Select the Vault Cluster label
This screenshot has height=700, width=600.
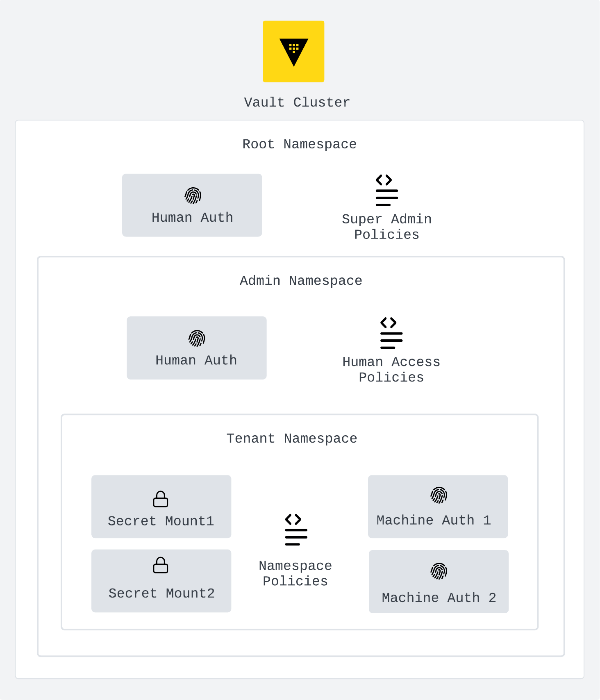tap(297, 102)
